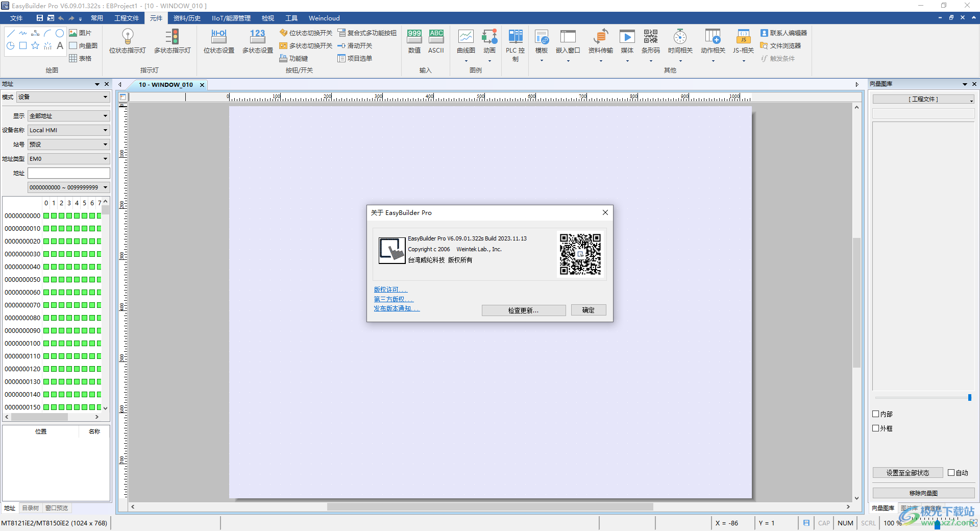Click the 移除向量图 button
The width and height of the screenshot is (980, 531).
tap(923, 493)
